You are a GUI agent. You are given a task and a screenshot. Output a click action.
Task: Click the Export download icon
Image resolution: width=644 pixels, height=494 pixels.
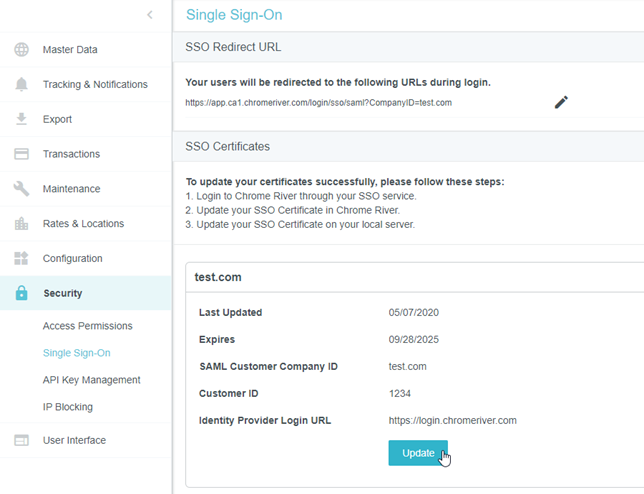21,119
